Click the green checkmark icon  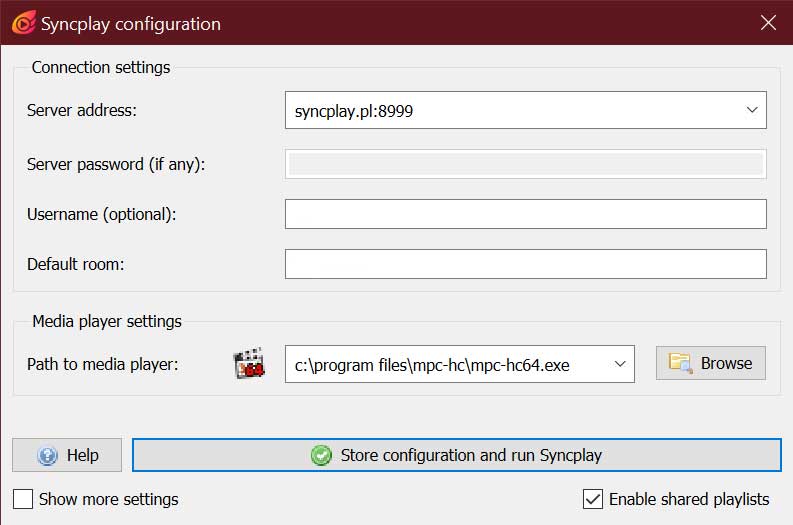(x=321, y=456)
